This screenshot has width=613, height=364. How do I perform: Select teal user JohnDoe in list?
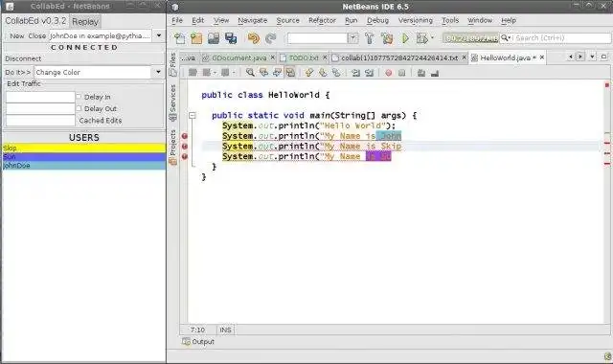coord(84,166)
